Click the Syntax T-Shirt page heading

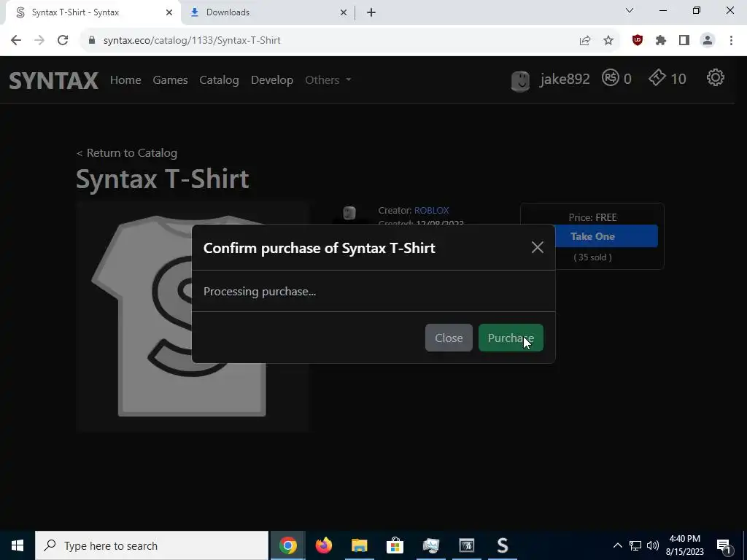tap(163, 179)
